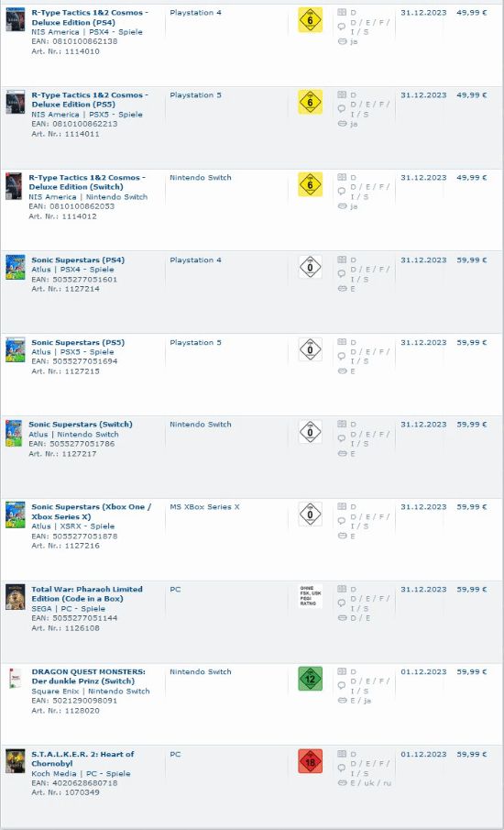Open S.T.A.L.K.E.R. 2: Heart of Chornobyl link

82,758
